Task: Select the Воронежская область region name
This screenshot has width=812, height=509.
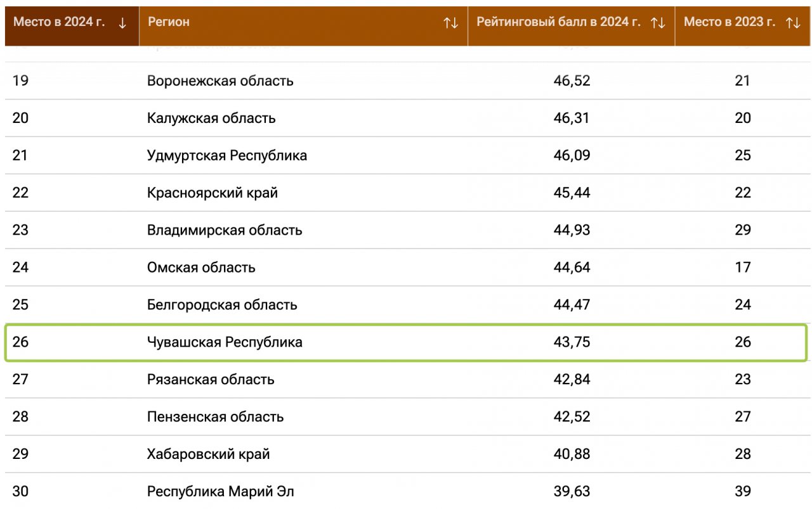Action: pyautogui.click(x=220, y=81)
